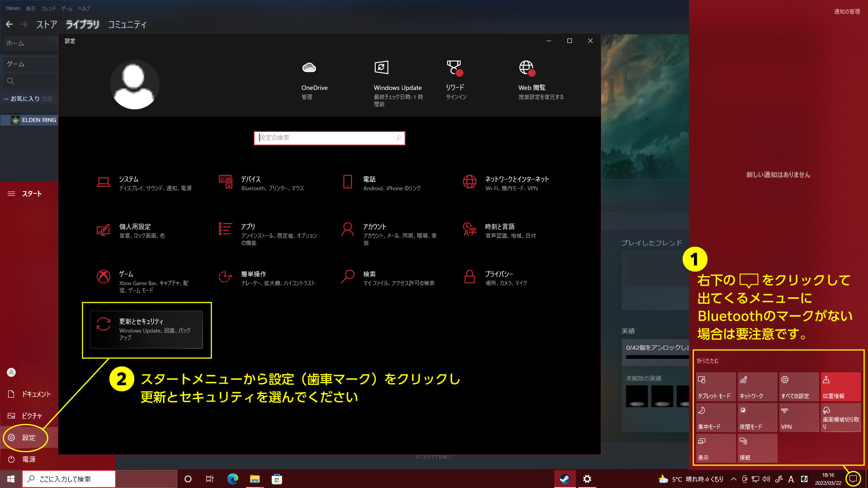Open the 個人用設定 category

pyautogui.click(x=145, y=230)
